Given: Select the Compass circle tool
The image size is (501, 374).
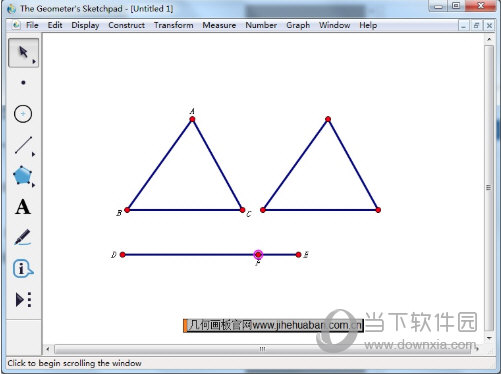Looking at the screenshot, I should 23,114.
